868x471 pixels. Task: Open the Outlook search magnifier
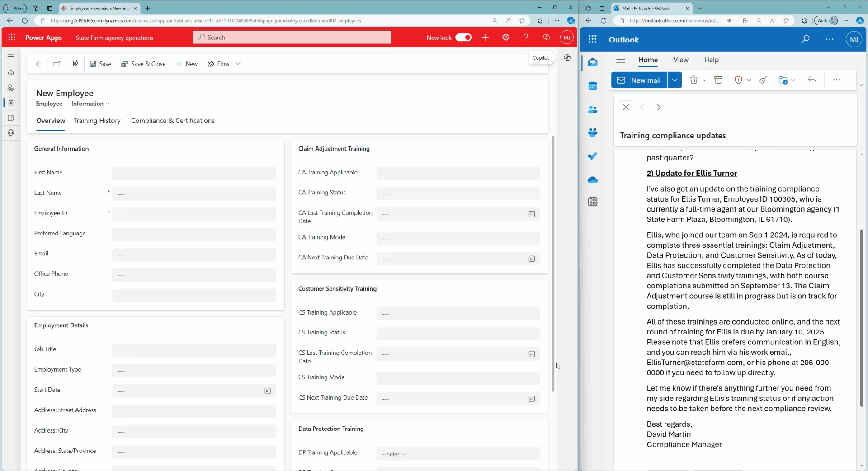805,39
